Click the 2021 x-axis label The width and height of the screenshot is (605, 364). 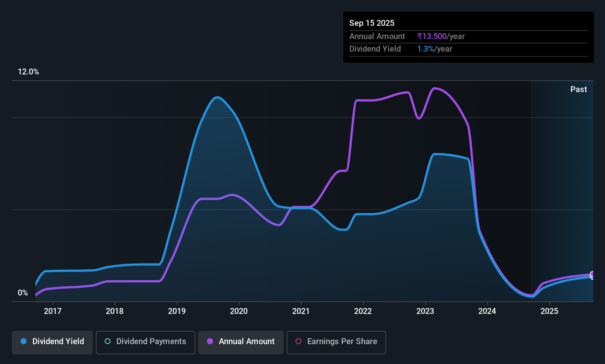coord(301,311)
